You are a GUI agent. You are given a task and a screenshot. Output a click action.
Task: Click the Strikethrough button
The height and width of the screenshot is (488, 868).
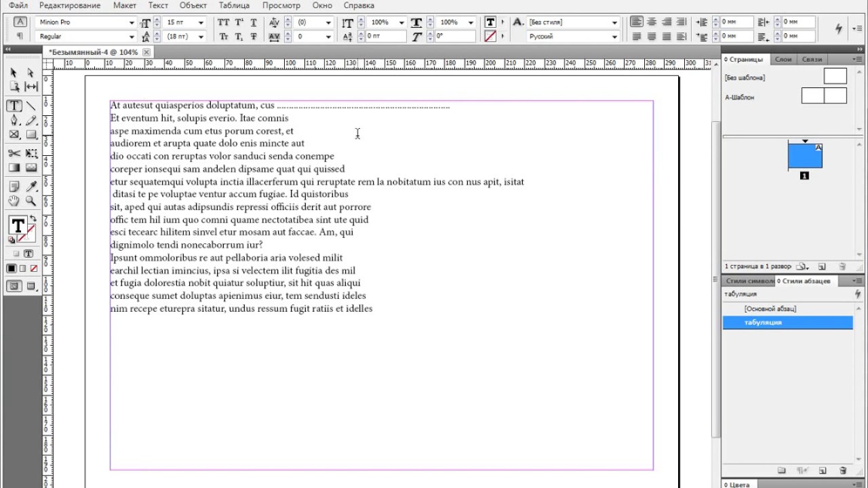pos(254,37)
